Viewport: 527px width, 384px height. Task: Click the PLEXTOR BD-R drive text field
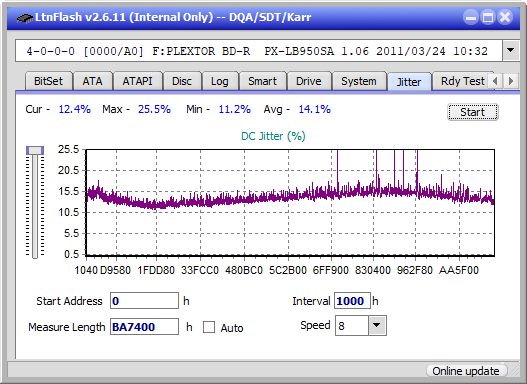point(259,51)
